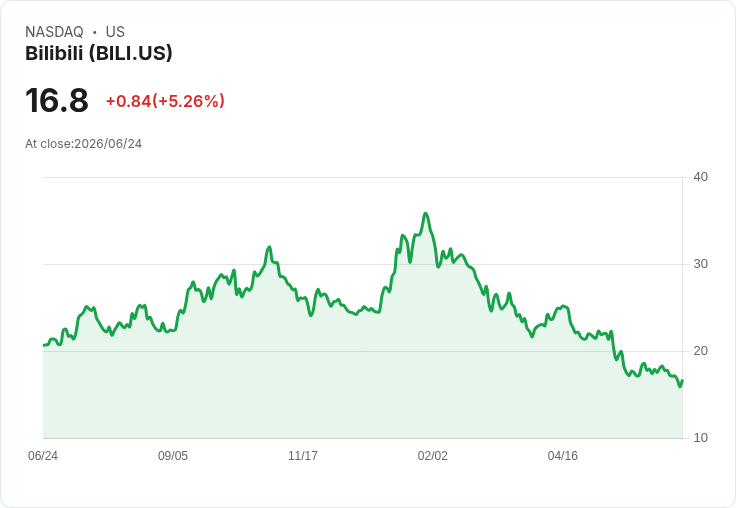Image resolution: width=736 pixels, height=508 pixels.
Task: Click the line peak before 11/17
Action: tap(269, 247)
